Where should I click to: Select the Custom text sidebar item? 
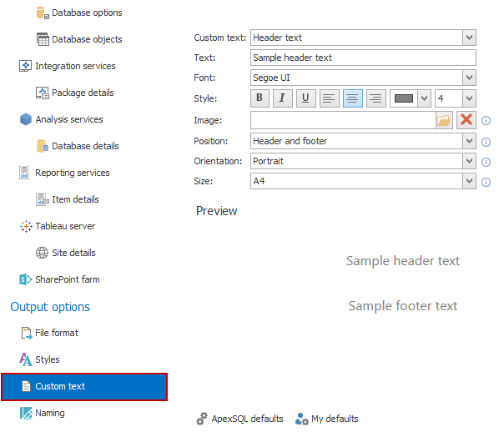pos(84,387)
